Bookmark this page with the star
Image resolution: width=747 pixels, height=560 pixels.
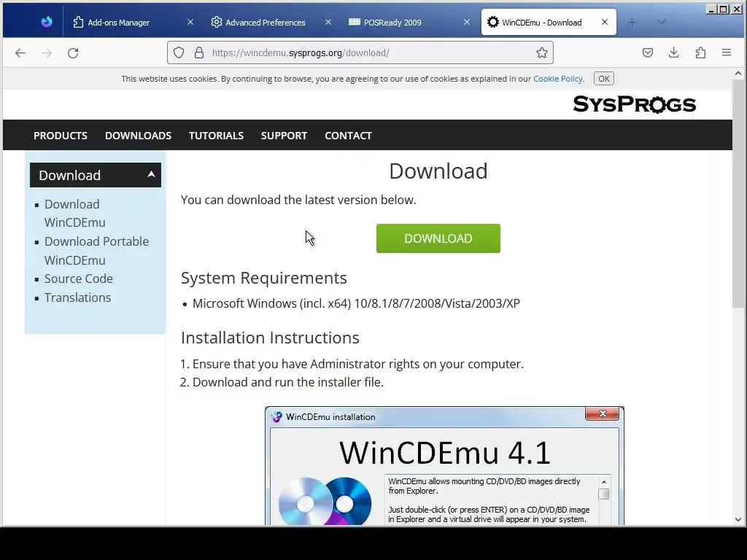point(542,52)
